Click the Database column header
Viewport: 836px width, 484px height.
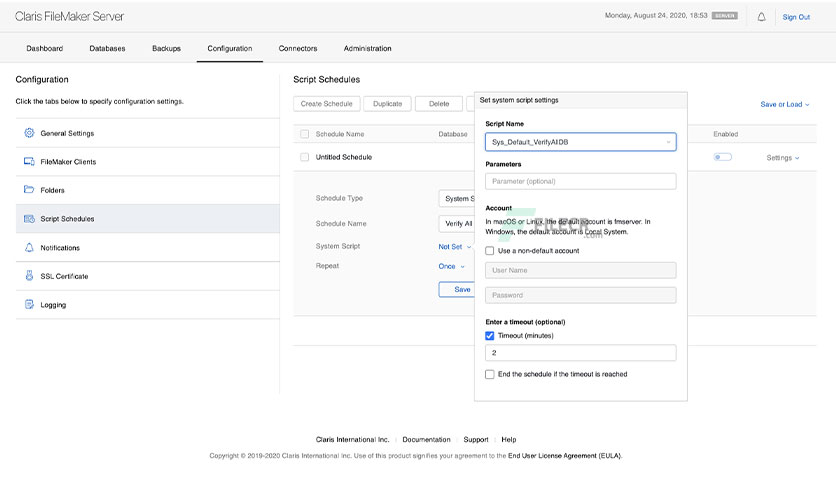point(453,134)
